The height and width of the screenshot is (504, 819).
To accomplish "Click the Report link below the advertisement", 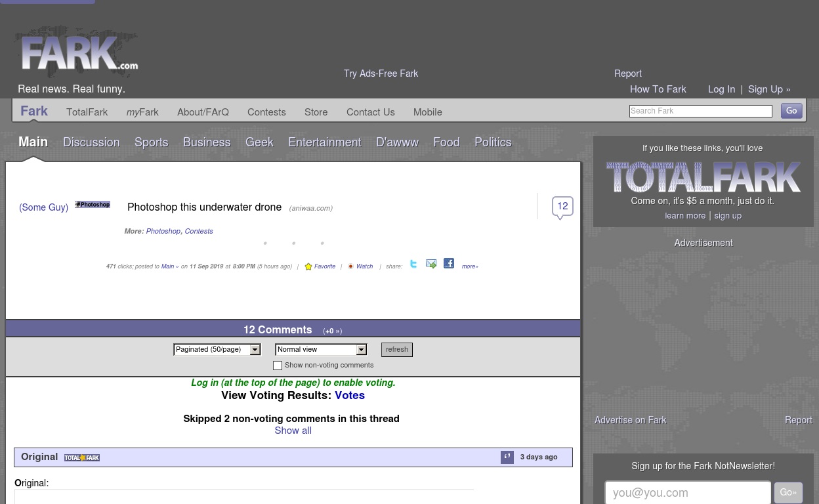I will (799, 420).
